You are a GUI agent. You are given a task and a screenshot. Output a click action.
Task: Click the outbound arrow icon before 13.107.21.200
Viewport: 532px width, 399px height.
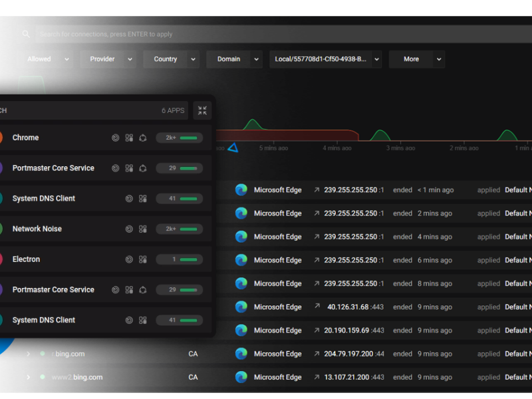point(317,377)
